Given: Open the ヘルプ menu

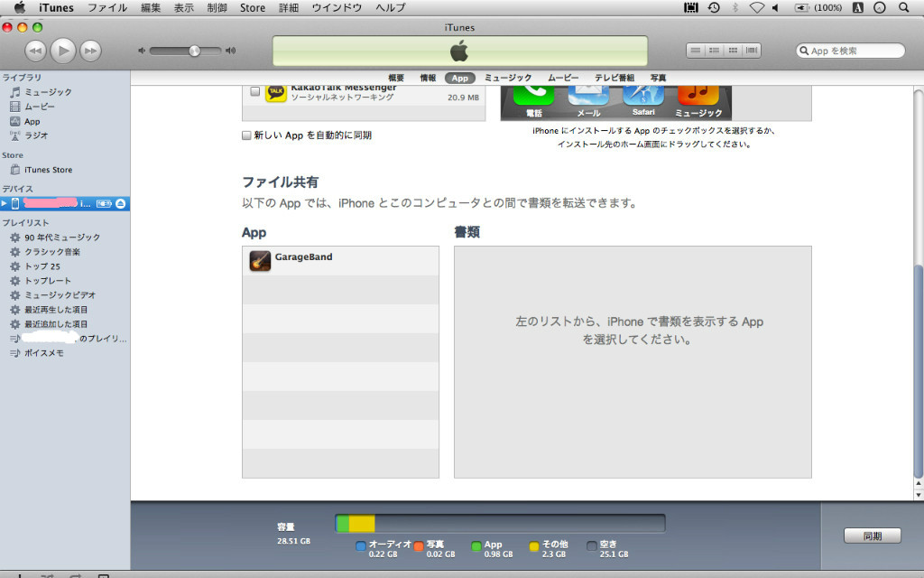Looking at the screenshot, I should pyautogui.click(x=391, y=7).
